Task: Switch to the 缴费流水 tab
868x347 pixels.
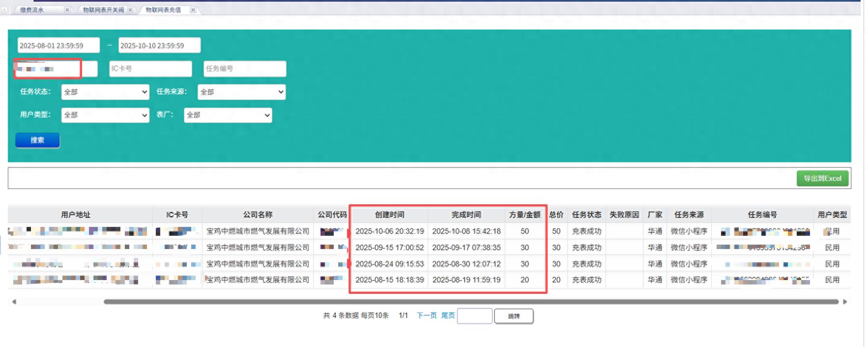Action: pyautogui.click(x=32, y=10)
